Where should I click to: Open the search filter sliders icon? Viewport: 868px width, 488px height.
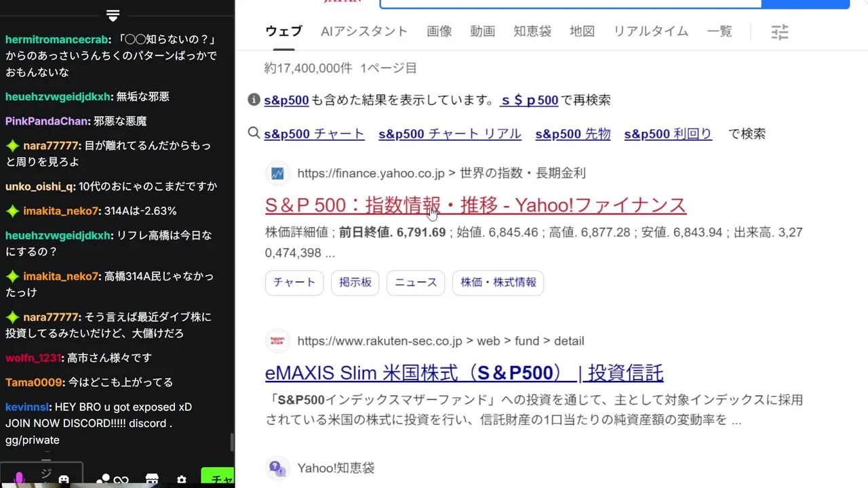(780, 32)
